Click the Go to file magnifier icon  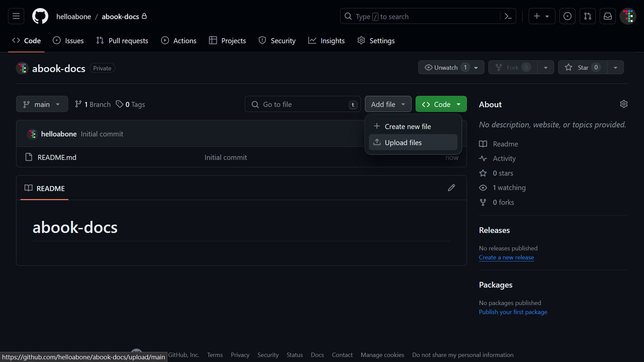[x=255, y=105]
